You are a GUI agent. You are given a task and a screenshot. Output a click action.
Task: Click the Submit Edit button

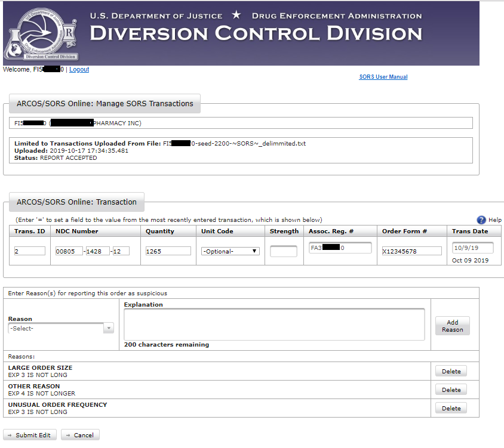(x=30, y=435)
